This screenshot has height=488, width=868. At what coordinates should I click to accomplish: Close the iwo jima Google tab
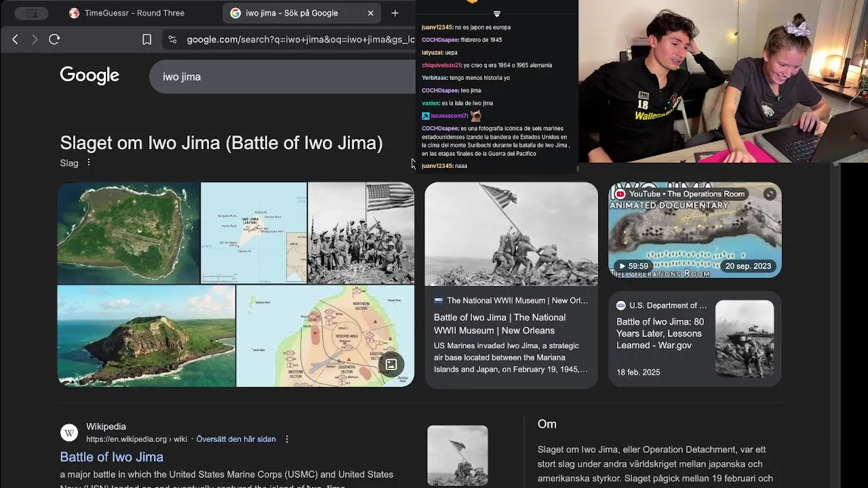(x=370, y=13)
